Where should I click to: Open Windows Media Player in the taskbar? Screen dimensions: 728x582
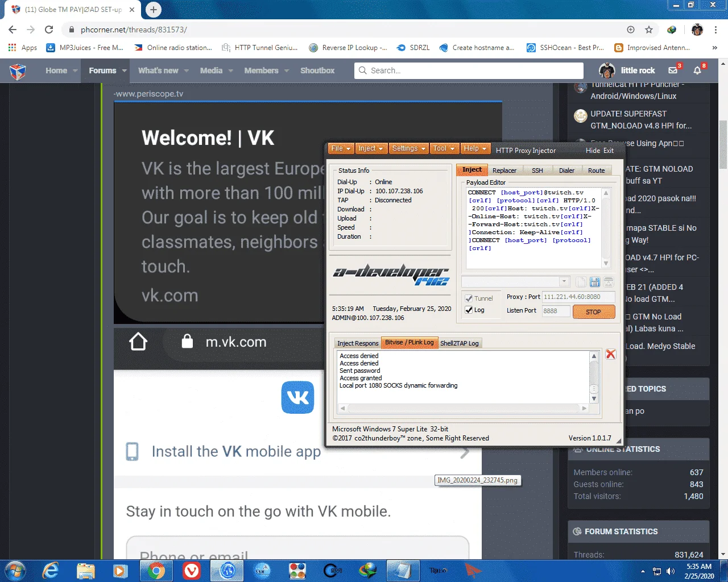(120, 571)
